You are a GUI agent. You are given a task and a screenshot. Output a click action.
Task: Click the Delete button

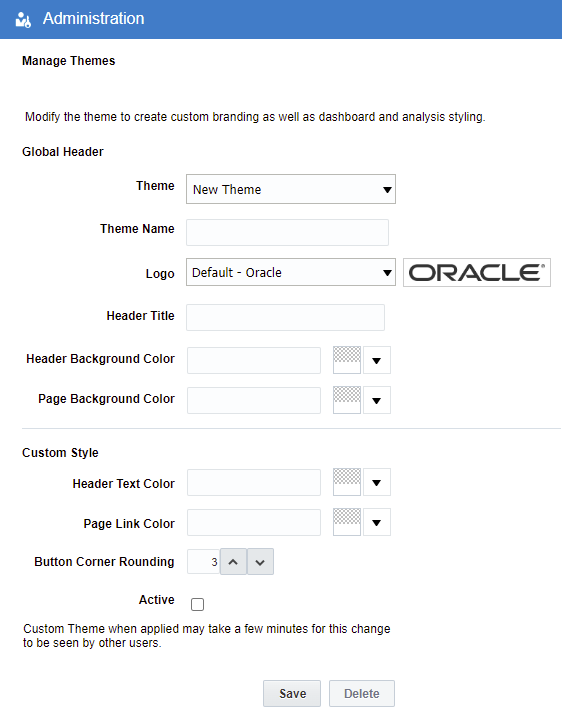[x=361, y=693]
